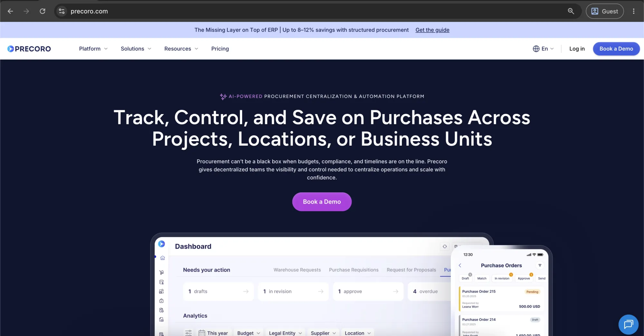Click the Needs your action heading
Viewport: 644px width, 336px height.
click(207, 270)
